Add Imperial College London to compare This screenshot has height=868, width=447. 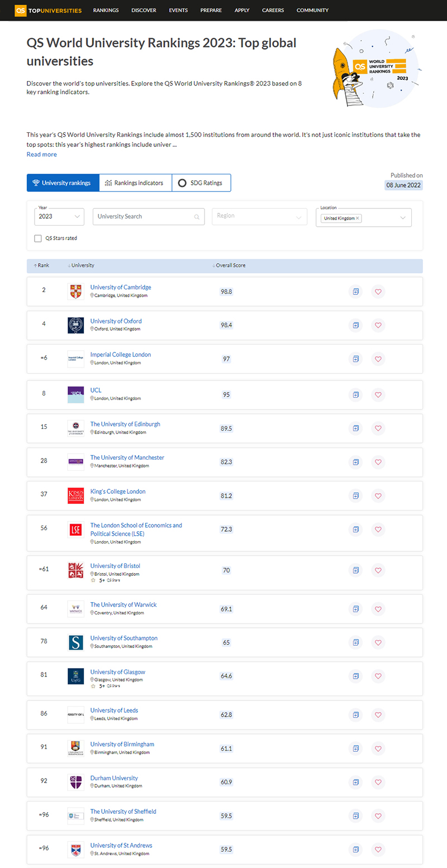click(x=355, y=359)
